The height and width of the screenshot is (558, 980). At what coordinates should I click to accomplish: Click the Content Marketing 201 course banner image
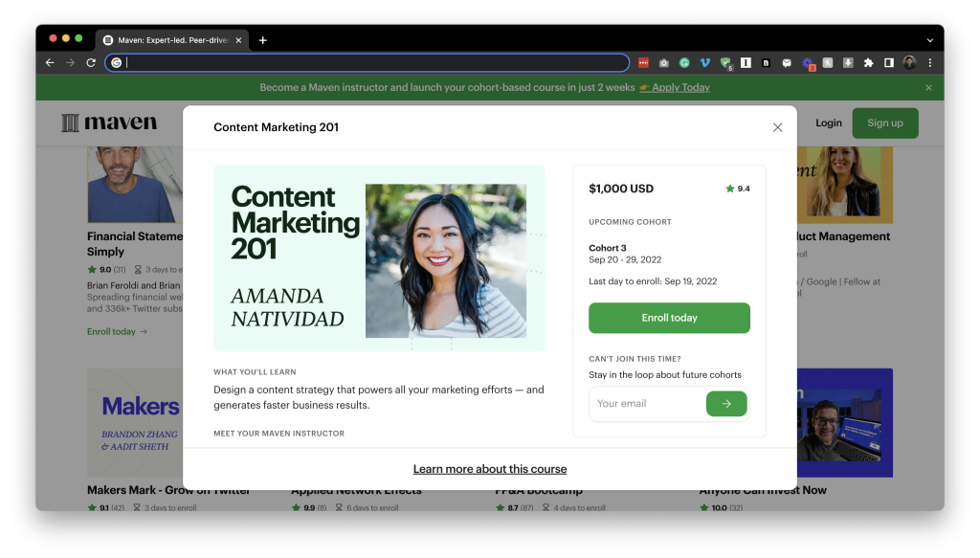(379, 258)
